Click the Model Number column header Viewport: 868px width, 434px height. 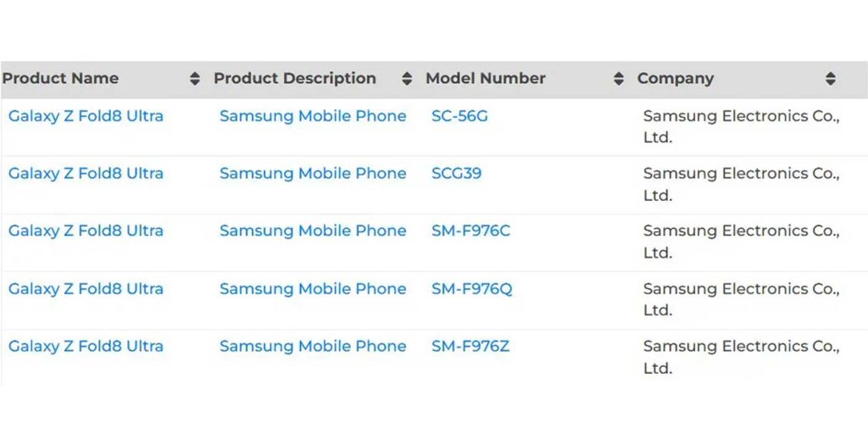[486, 79]
